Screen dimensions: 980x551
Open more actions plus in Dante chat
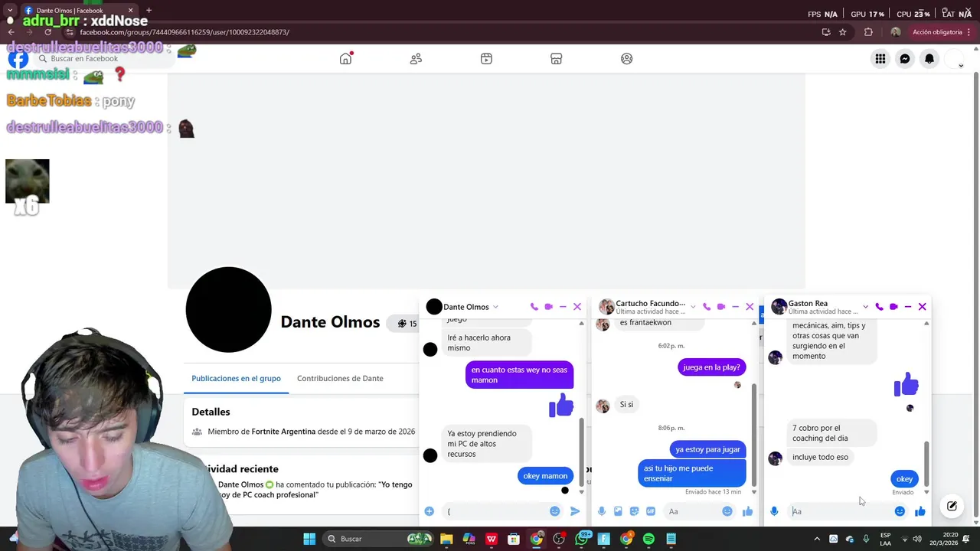pos(430,511)
